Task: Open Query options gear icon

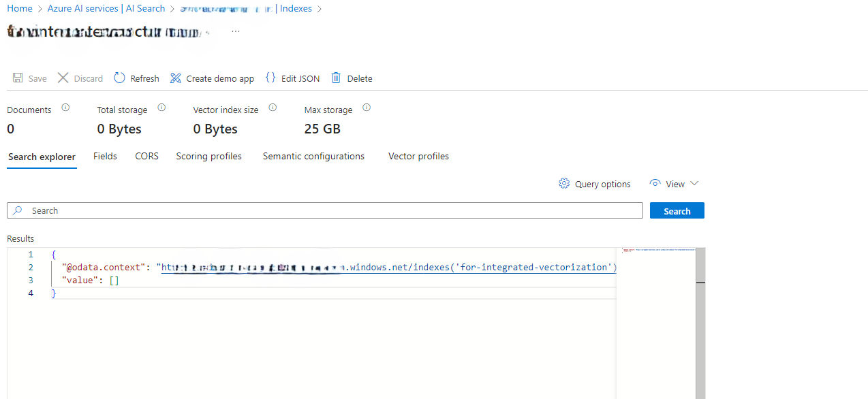Action: [563, 183]
